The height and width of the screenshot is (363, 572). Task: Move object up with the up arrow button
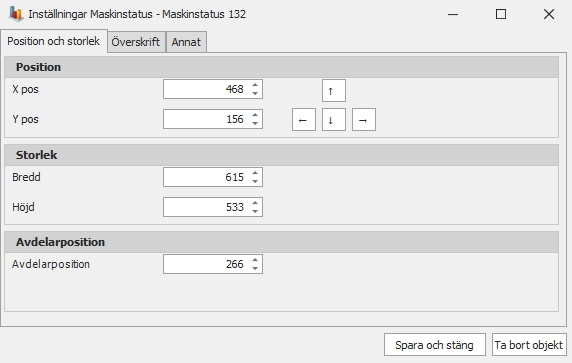(334, 90)
